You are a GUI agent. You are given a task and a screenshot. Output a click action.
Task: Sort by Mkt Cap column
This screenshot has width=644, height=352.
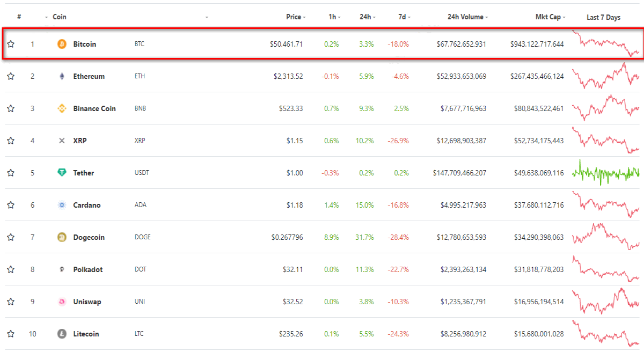550,17
